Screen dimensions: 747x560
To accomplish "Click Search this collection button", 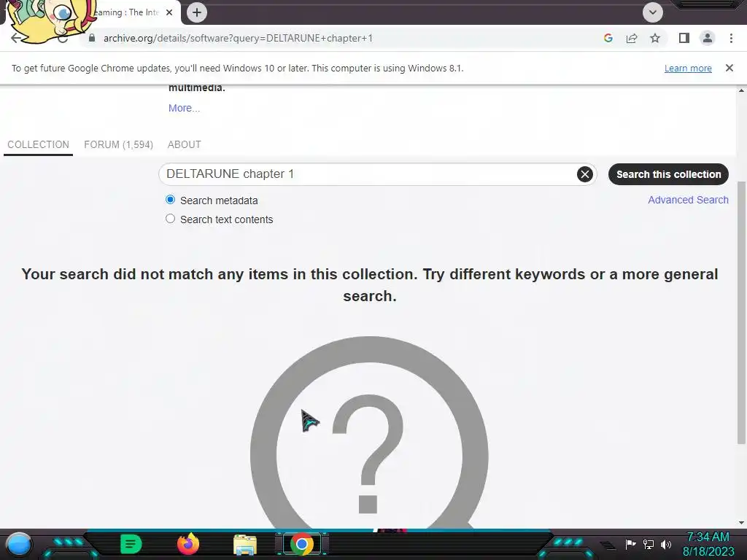I will point(668,174).
